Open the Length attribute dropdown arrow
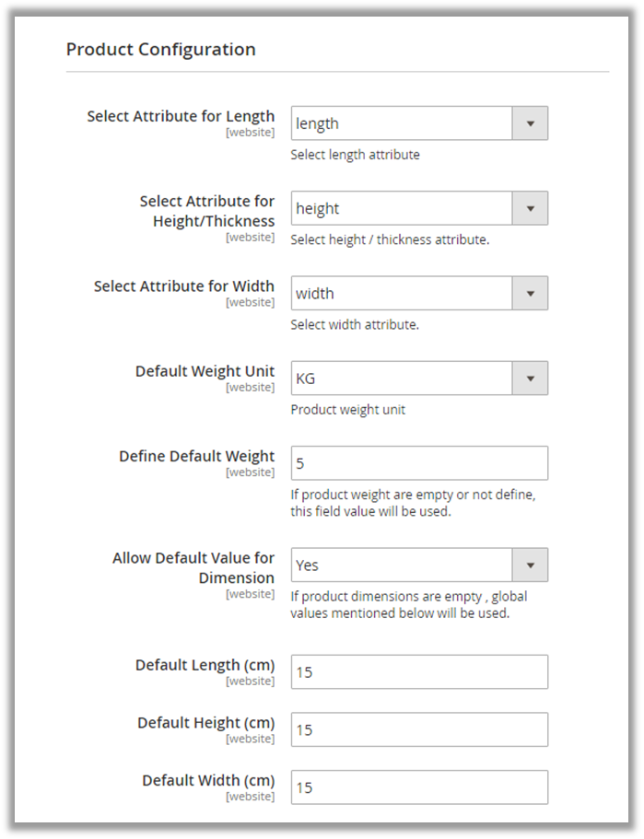This screenshot has width=644, height=839. [x=530, y=123]
